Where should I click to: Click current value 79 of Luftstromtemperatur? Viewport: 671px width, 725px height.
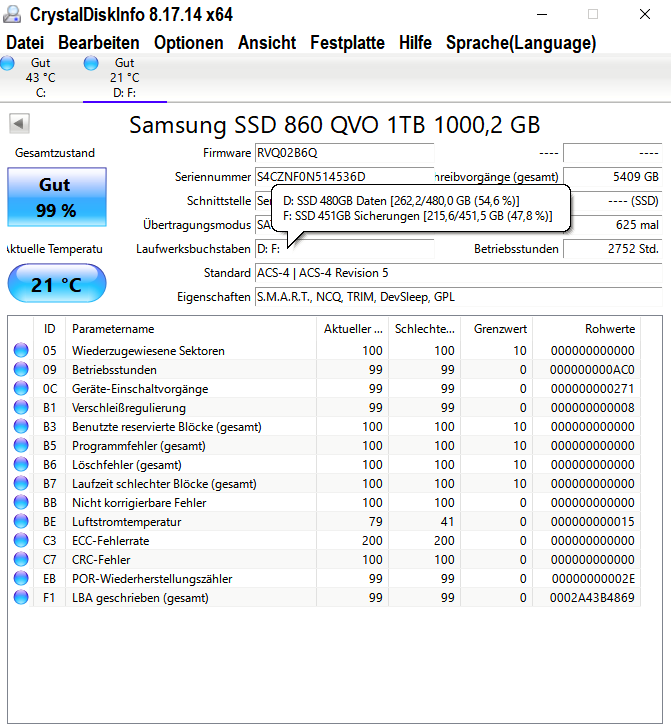(x=376, y=522)
